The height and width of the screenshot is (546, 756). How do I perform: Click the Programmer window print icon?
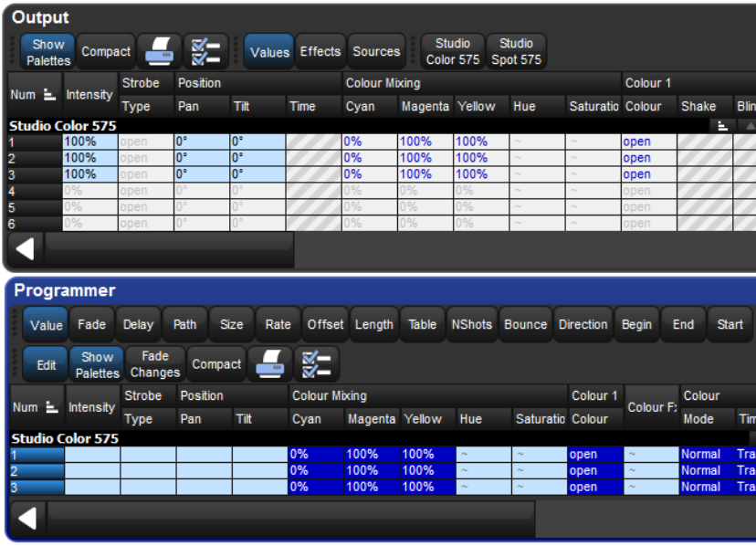269,364
